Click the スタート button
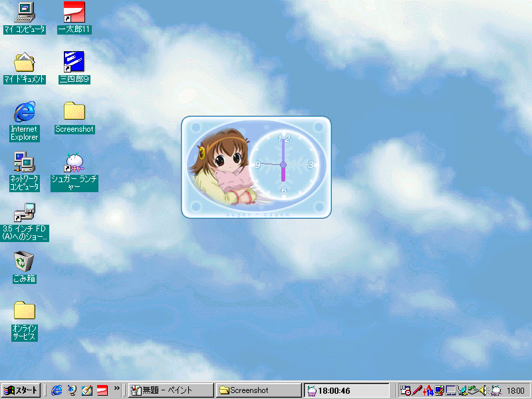Image resolution: width=532 pixels, height=399 pixels. click(x=21, y=390)
